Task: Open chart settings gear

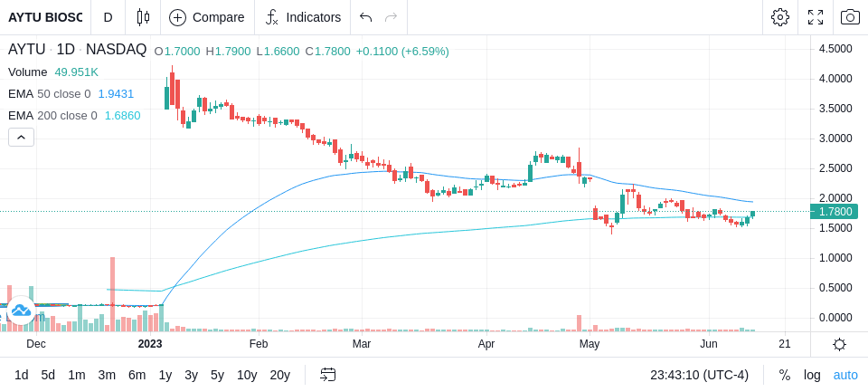Action: tap(780, 17)
